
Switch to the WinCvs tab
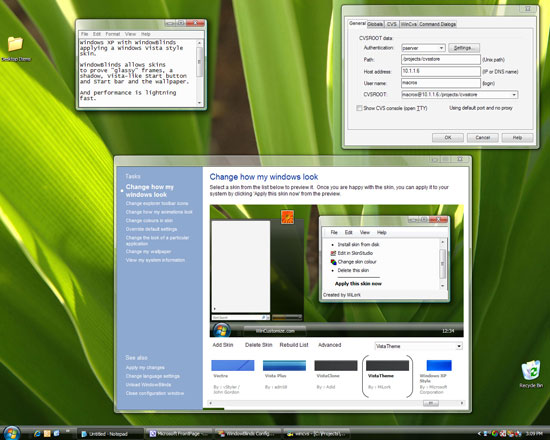(x=408, y=24)
